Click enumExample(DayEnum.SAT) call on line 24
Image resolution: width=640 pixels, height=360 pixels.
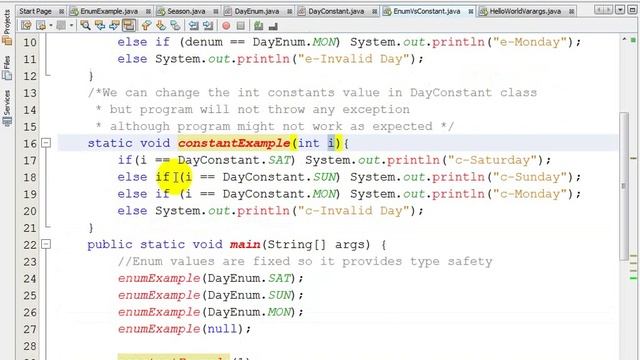[x=211, y=278]
